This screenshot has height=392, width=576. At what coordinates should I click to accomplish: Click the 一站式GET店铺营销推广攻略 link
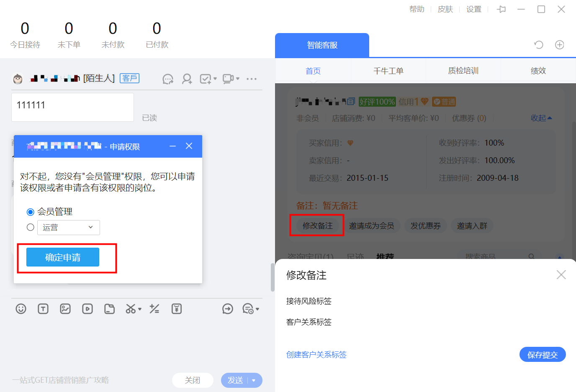(60, 380)
